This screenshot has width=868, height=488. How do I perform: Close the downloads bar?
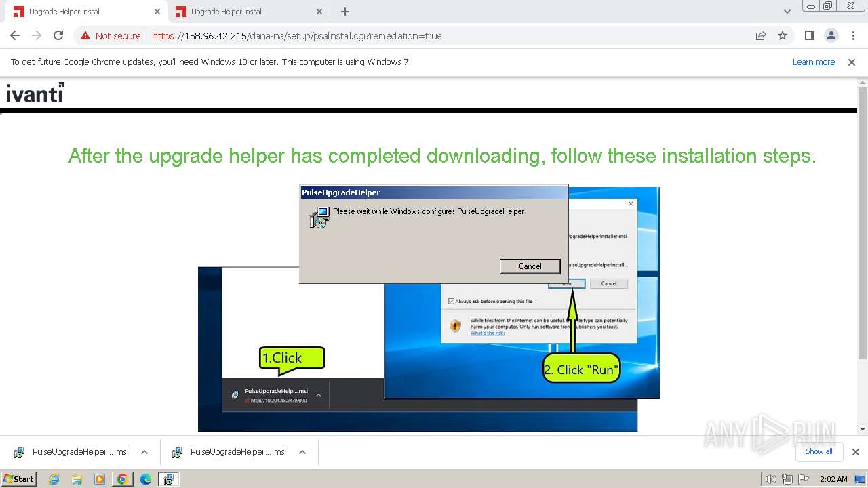pyautogui.click(x=855, y=452)
